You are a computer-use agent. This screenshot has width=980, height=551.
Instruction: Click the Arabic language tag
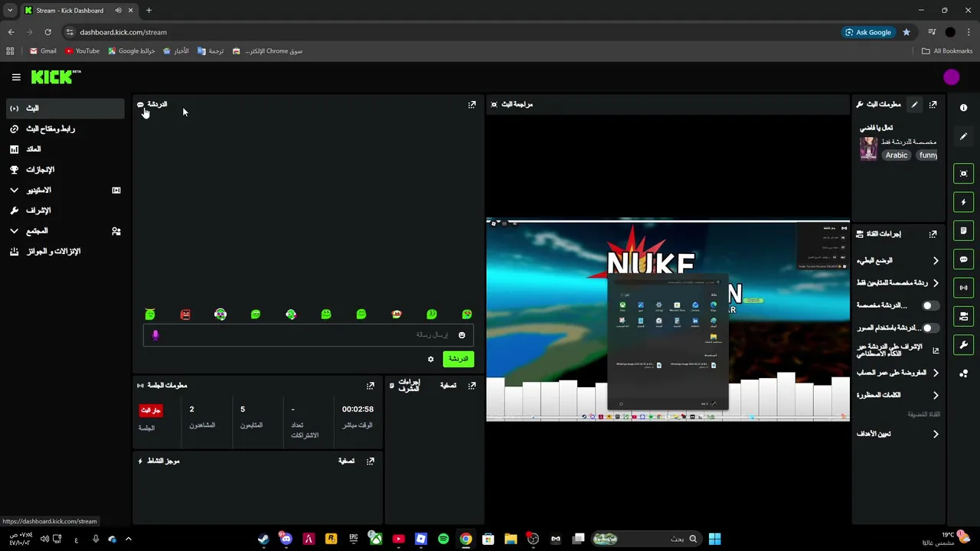coord(896,155)
